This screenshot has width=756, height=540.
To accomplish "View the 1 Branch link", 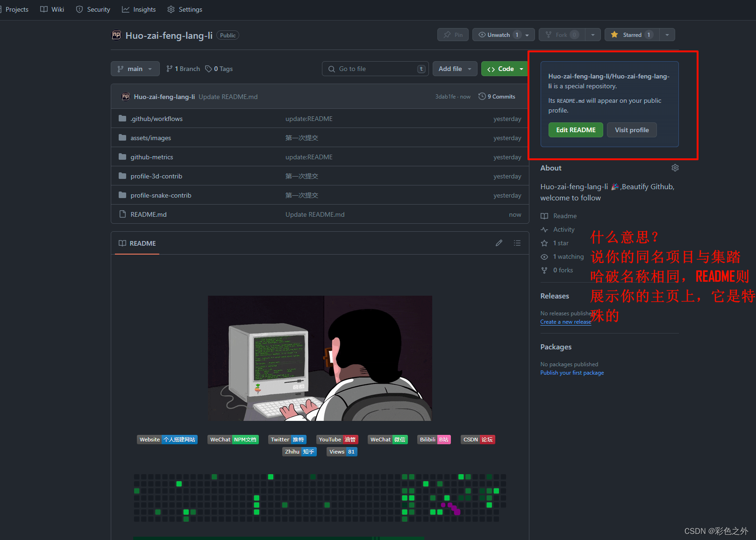I will (183, 69).
